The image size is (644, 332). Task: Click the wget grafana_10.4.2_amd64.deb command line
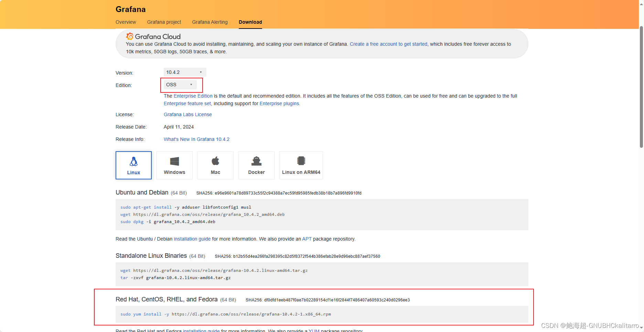click(203, 214)
